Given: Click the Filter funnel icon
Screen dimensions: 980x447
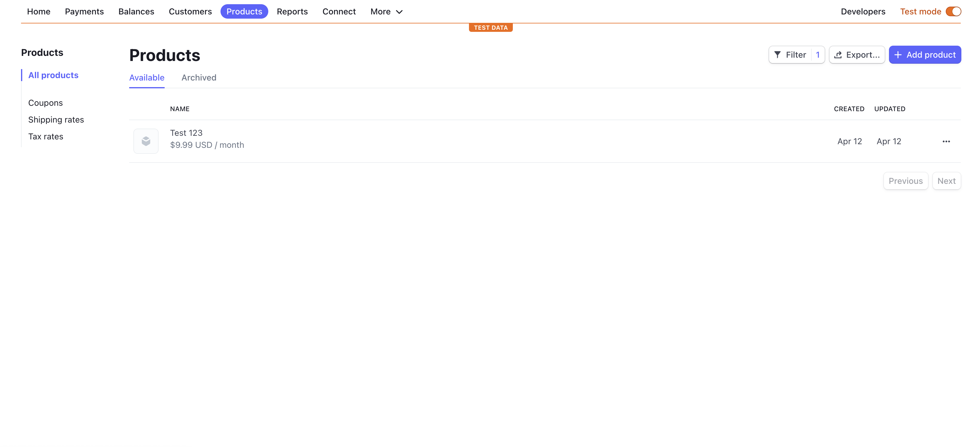Looking at the screenshot, I should (777, 55).
